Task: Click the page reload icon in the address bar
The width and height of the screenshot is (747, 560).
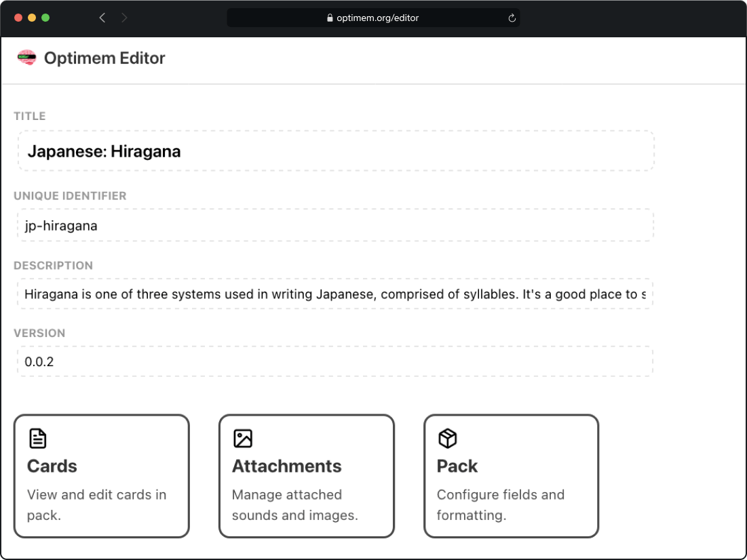Action: point(512,18)
